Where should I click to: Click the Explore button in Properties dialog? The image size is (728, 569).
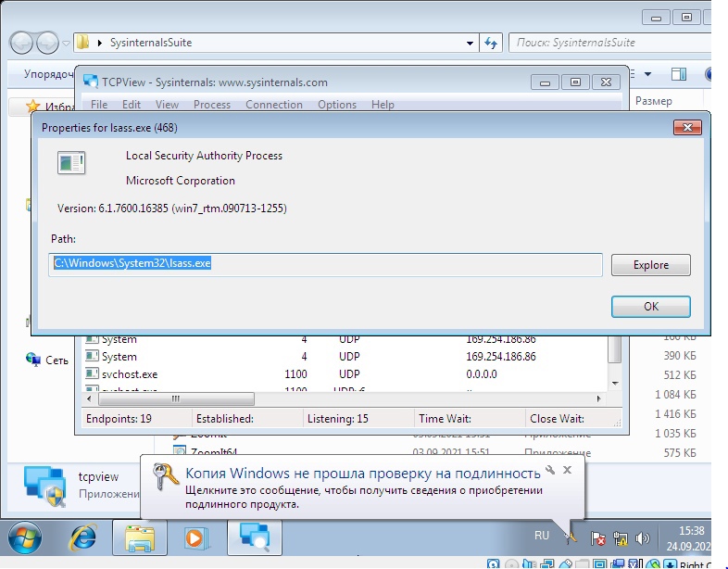tap(651, 265)
